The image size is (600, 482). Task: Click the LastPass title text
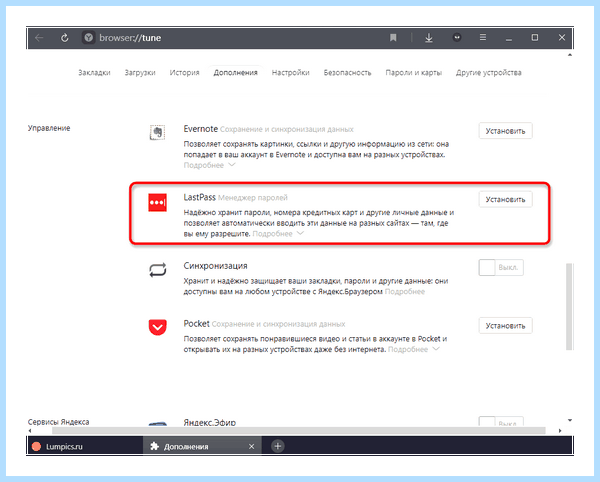pos(199,197)
